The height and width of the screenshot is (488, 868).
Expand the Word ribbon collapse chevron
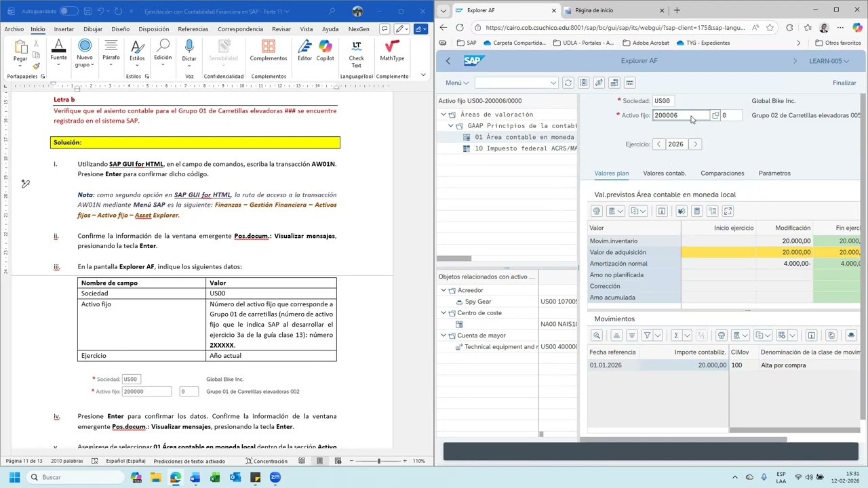tap(423, 75)
